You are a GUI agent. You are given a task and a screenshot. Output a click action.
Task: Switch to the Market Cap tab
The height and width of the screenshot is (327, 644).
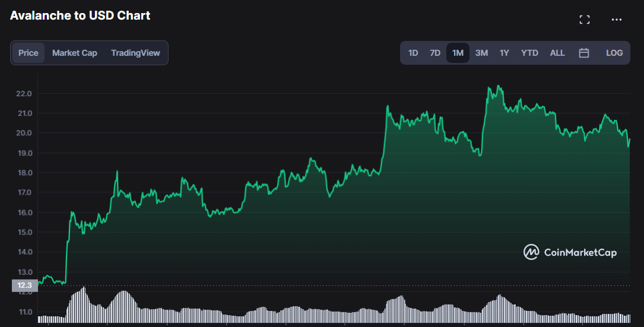pyautogui.click(x=75, y=53)
